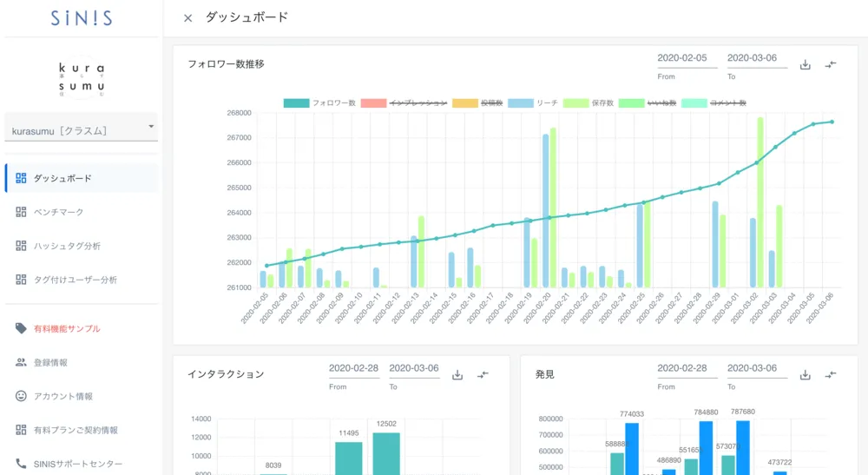Click the people icon beside 登録情報
Image resolution: width=868 pixels, height=475 pixels.
21,363
